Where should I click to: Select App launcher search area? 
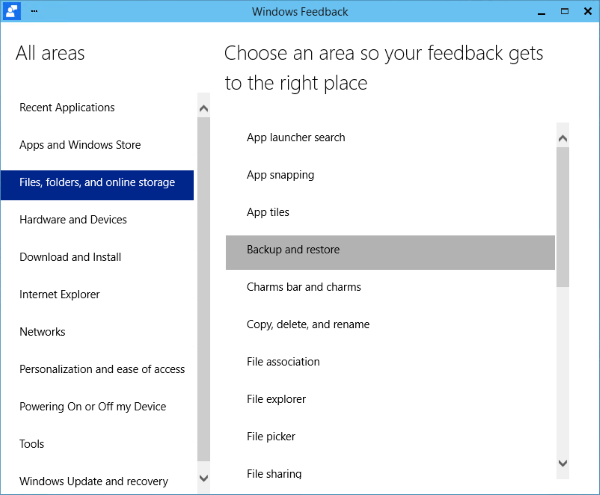(296, 138)
